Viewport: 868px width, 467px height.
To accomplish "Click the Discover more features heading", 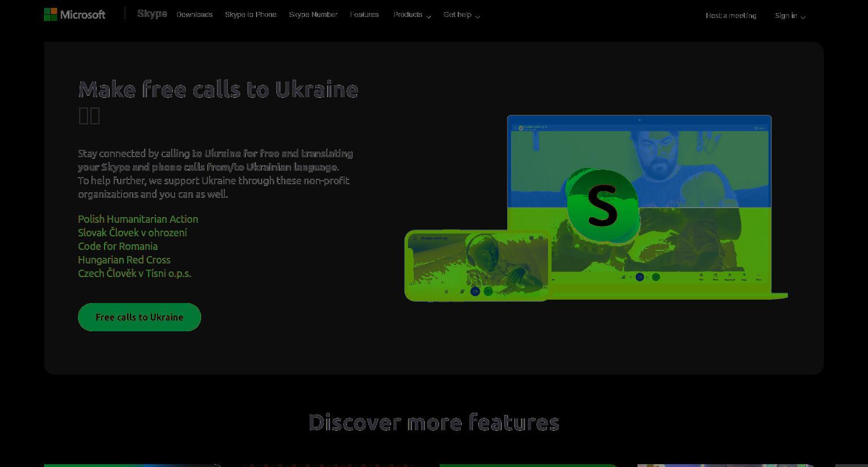I will coord(434,422).
